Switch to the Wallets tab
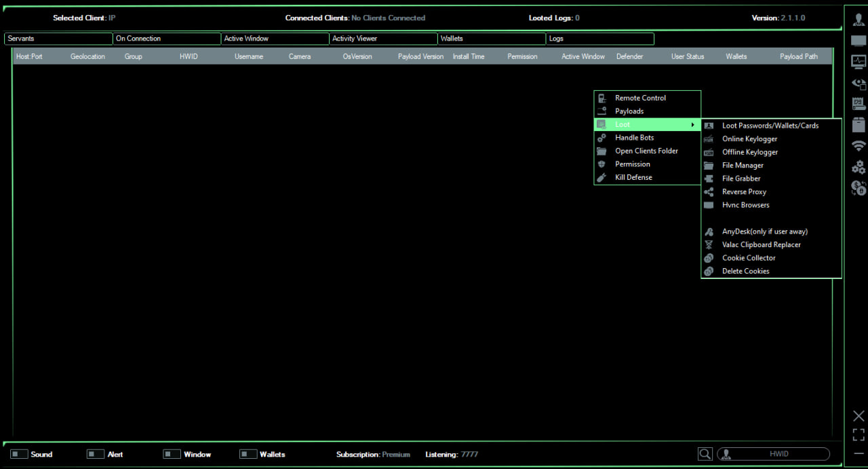The image size is (868, 469). 492,39
